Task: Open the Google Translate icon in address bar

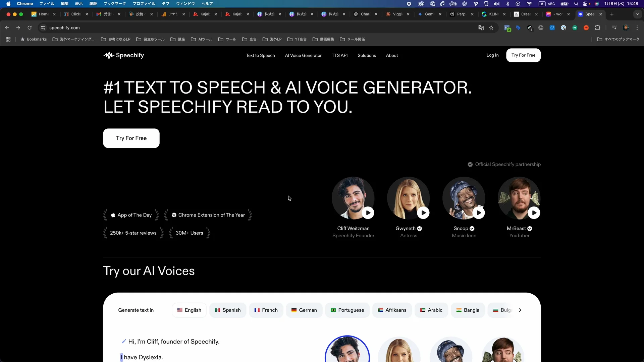Action: point(481,28)
